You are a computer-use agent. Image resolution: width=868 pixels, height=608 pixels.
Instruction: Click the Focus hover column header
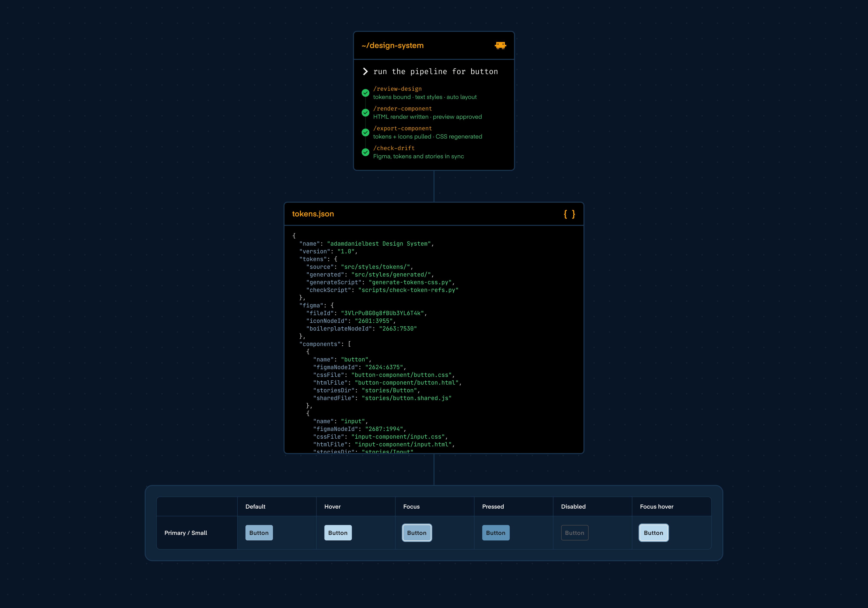pyautogui.click(x=657, y=507)
